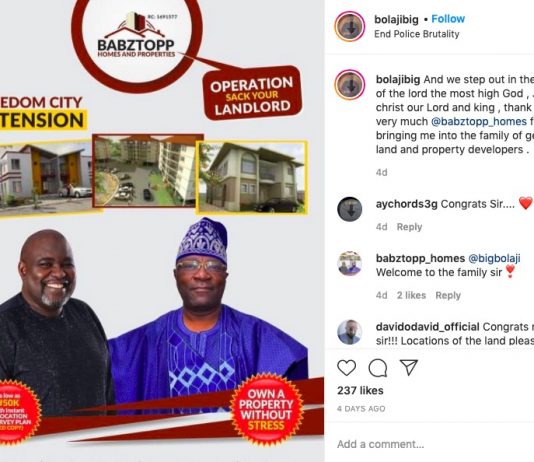Open the @bigbolaji mention link

(x=494, y=258)
